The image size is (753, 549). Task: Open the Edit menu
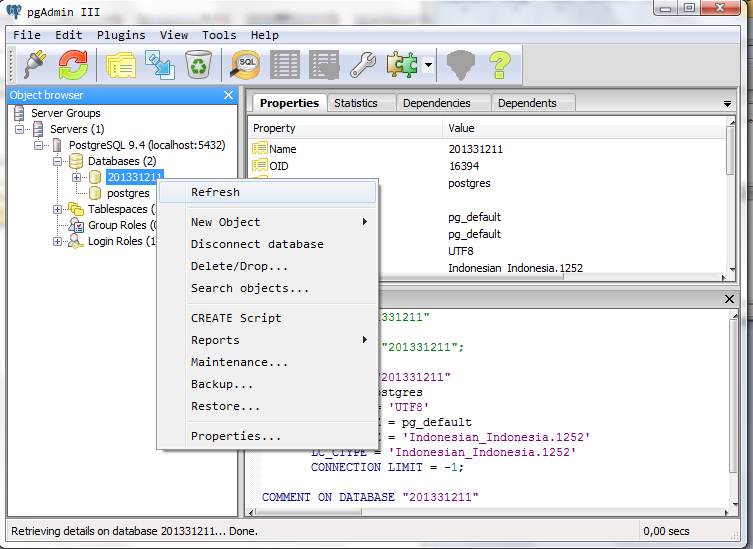point(69,35)
